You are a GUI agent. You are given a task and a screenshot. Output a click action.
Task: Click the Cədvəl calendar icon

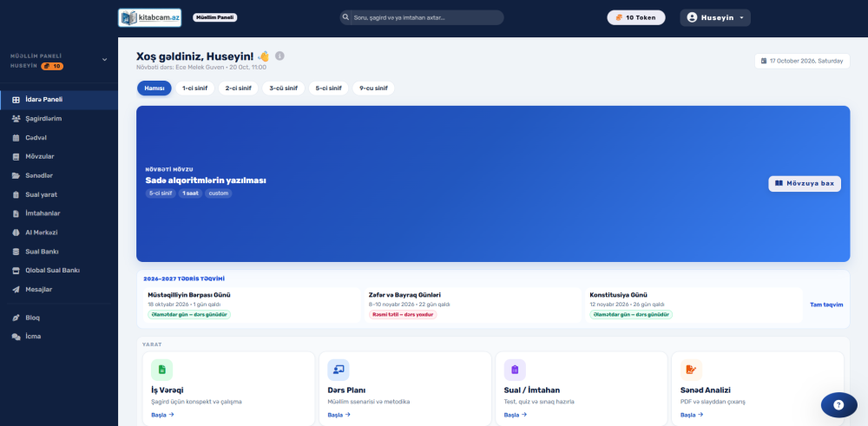16,137
